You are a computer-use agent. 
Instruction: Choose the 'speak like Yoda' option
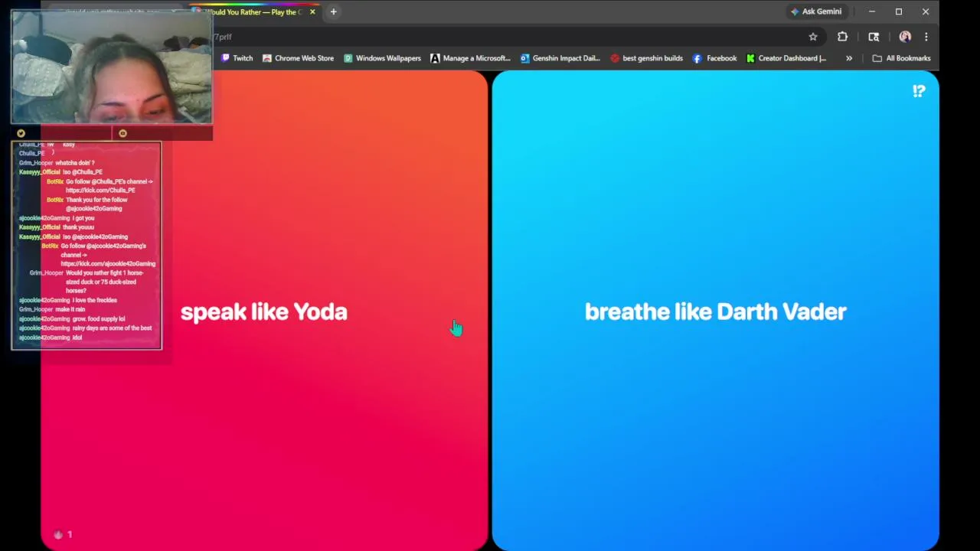(x=264, y=311)
